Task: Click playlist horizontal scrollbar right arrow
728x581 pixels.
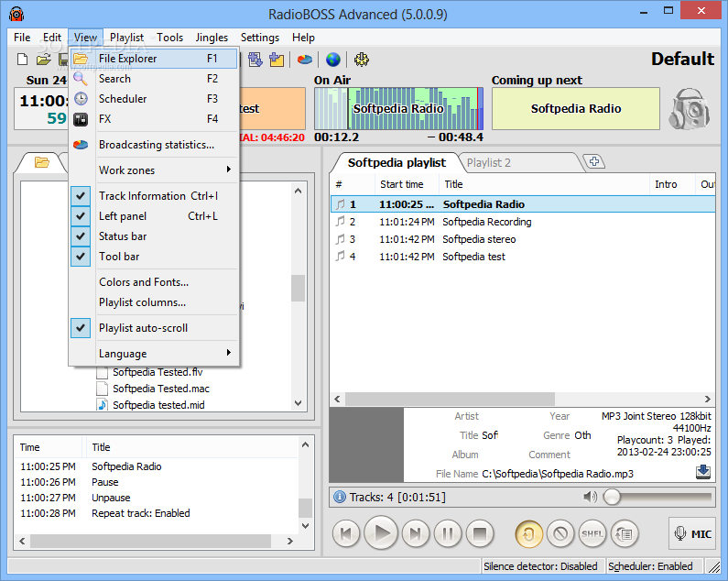Action: [707, 399]
